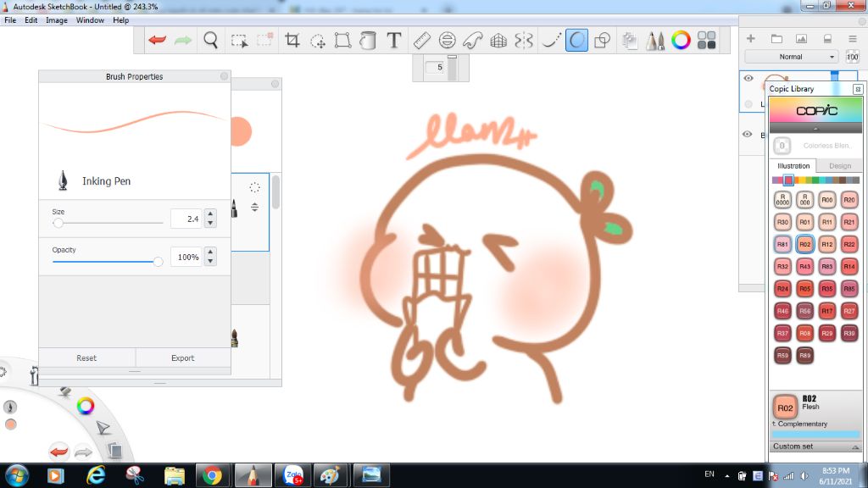The height and width of the screenshot is (488, 868).
Task: Pick Copic color R20
Action: [x=849, y=200]
